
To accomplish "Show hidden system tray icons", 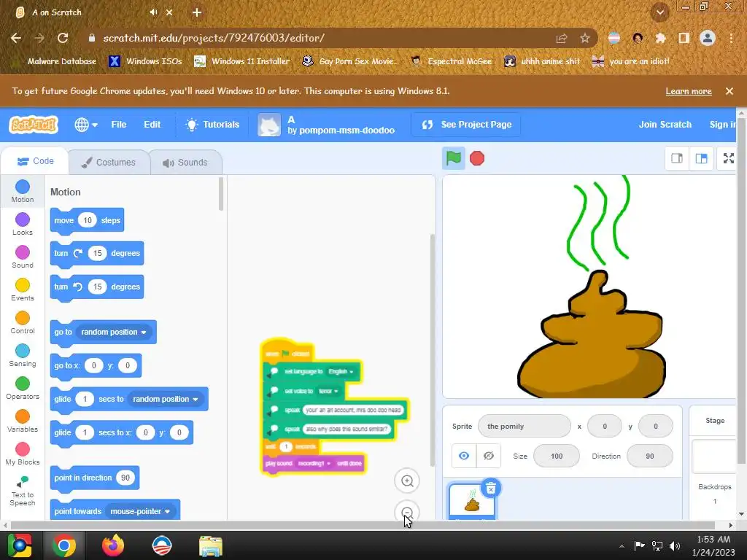I will coord(622,546).
